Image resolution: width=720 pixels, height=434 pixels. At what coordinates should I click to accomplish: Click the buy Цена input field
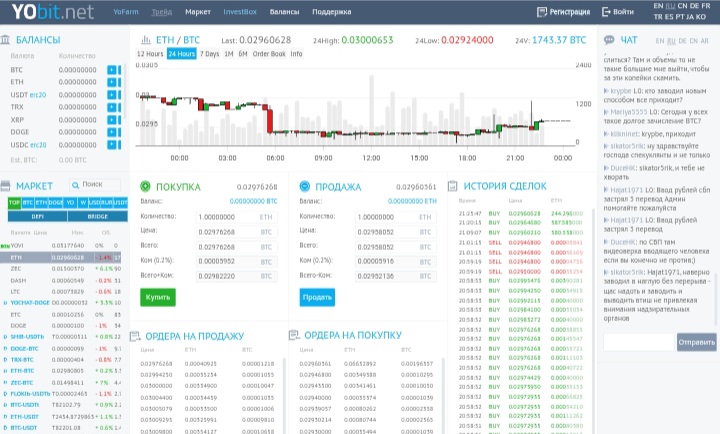point(236,232)
